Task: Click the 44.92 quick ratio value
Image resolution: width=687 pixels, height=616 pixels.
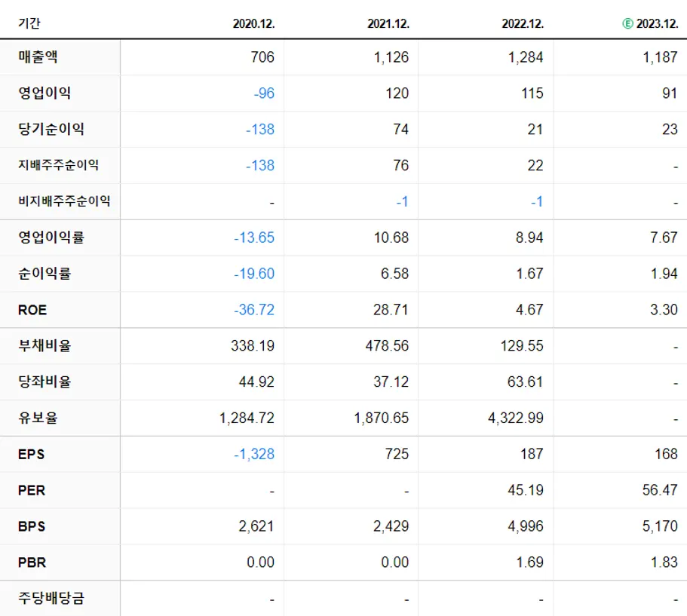Action: click(256, 382)
